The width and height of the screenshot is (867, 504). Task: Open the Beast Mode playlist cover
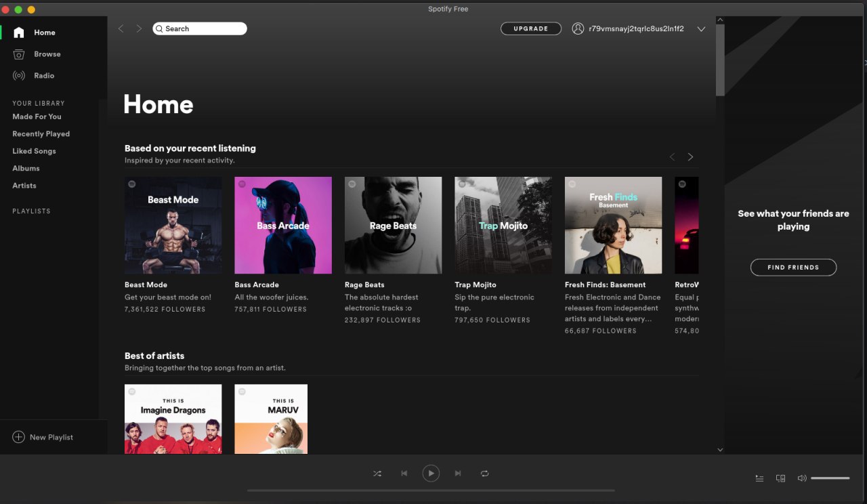pyautogui.click(x=173, y=226)
